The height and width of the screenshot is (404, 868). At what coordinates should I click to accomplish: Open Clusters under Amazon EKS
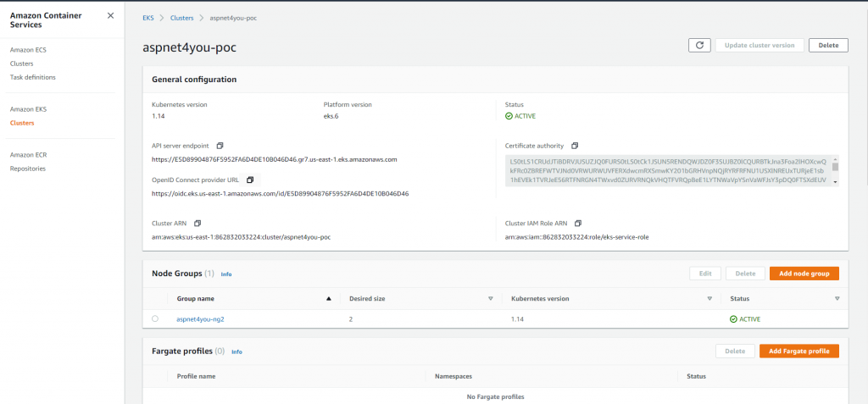coord(22,123)
